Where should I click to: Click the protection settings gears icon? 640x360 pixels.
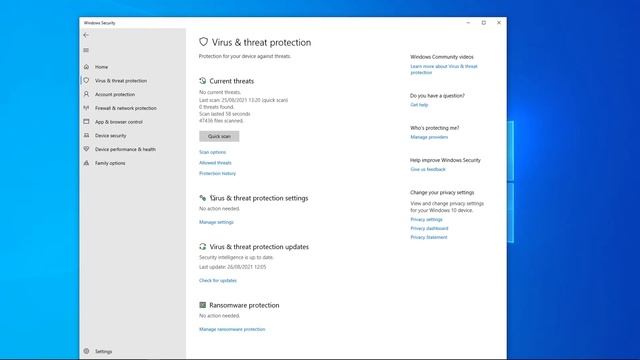pyautogui.click(x=202, y=198)
